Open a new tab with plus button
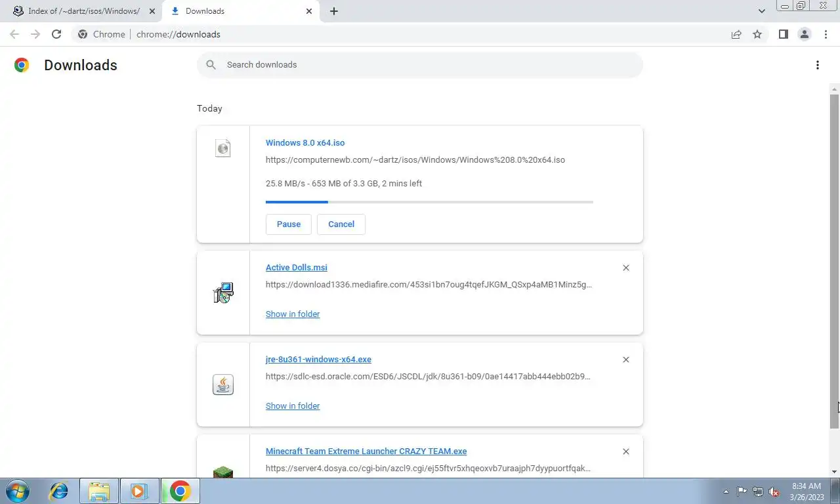The width and height of the screenshot is (840, 504). 333,11
